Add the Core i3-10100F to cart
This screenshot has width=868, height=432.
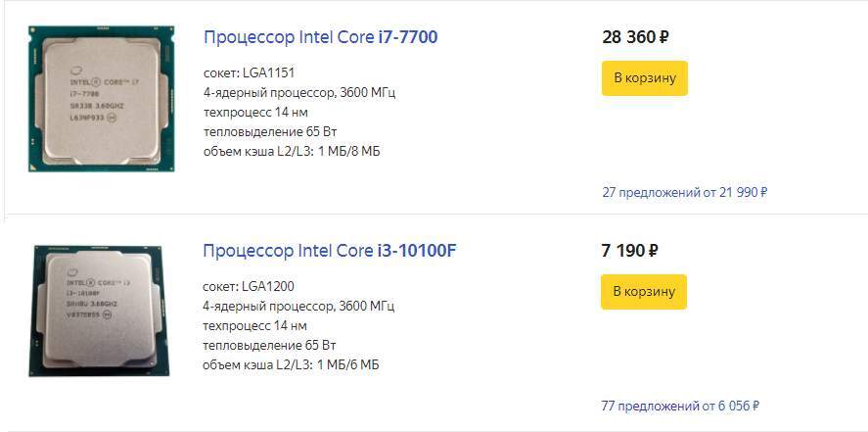644,292
